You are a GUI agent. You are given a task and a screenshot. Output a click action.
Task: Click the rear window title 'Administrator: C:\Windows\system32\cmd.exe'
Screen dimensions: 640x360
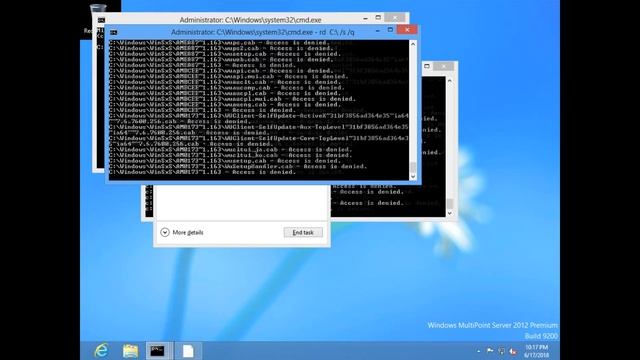point(250,20)
